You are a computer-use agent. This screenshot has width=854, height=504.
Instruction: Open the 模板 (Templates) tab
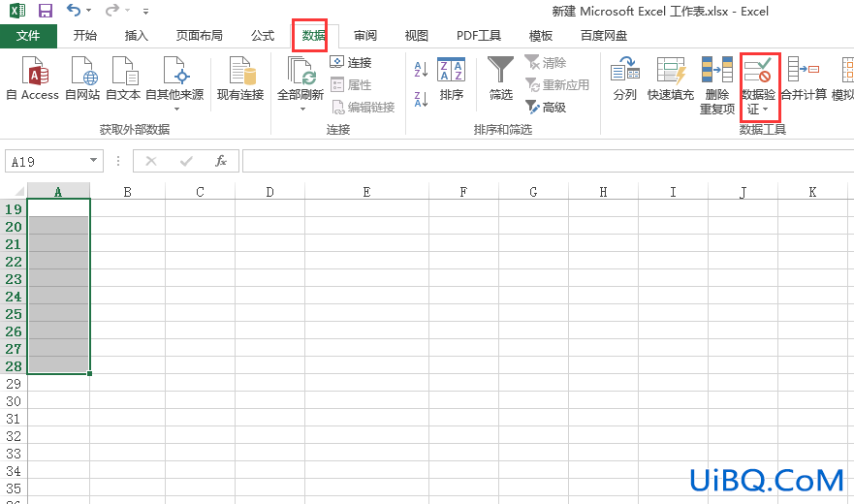point(541,36)
